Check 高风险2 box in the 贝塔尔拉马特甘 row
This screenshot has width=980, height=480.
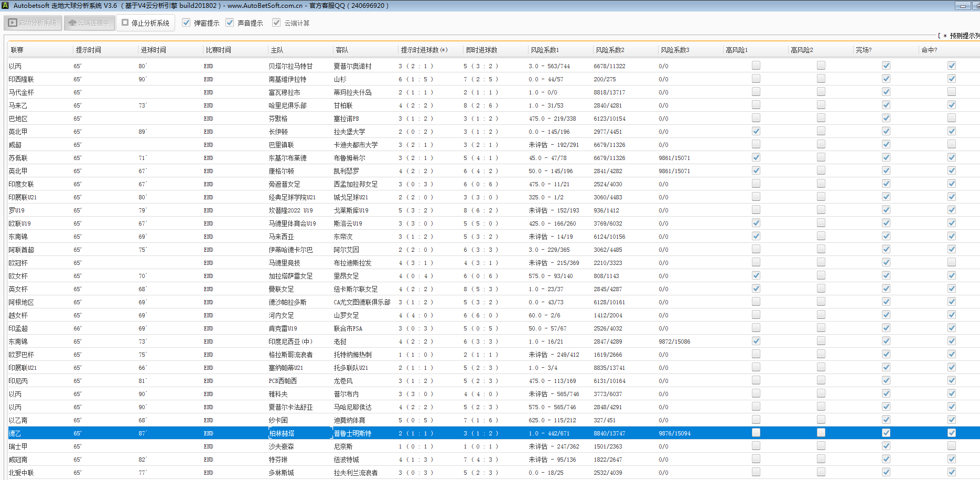(x=821, y=66)
